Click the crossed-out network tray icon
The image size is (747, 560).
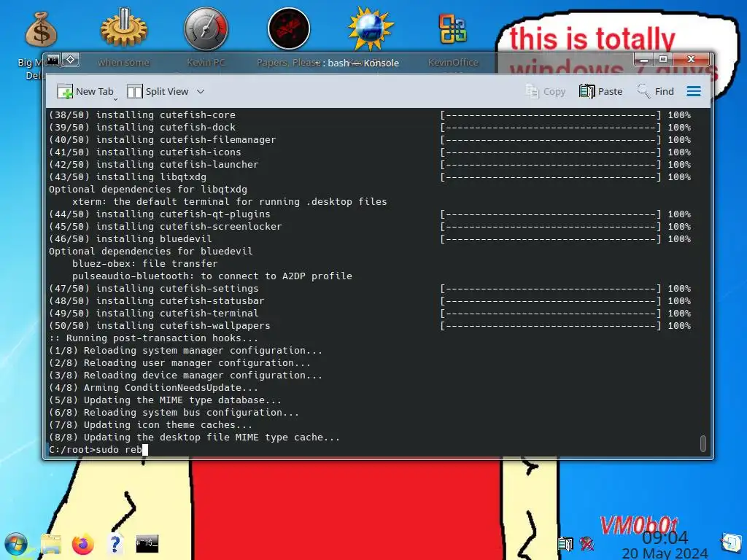click(587, 543)
